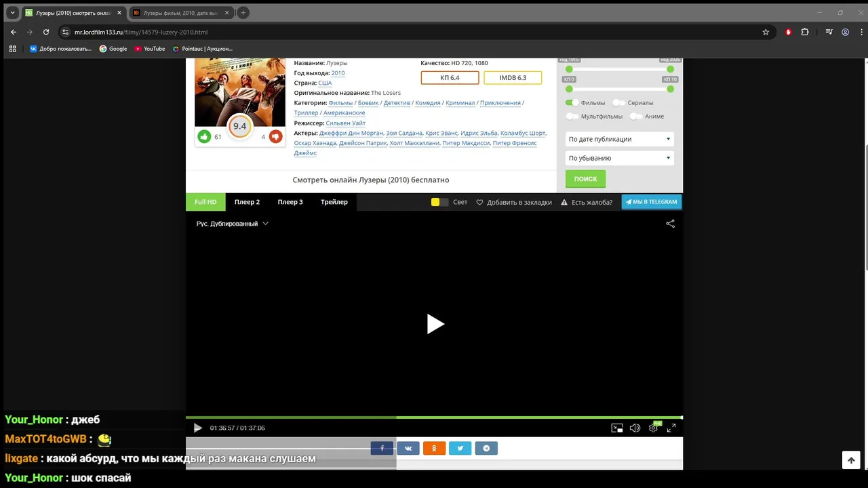Viewport: 868px width, 488px height.
Task: Close the Лузеры (2010) смотреть tab
Action: click(x=119, y=13)
